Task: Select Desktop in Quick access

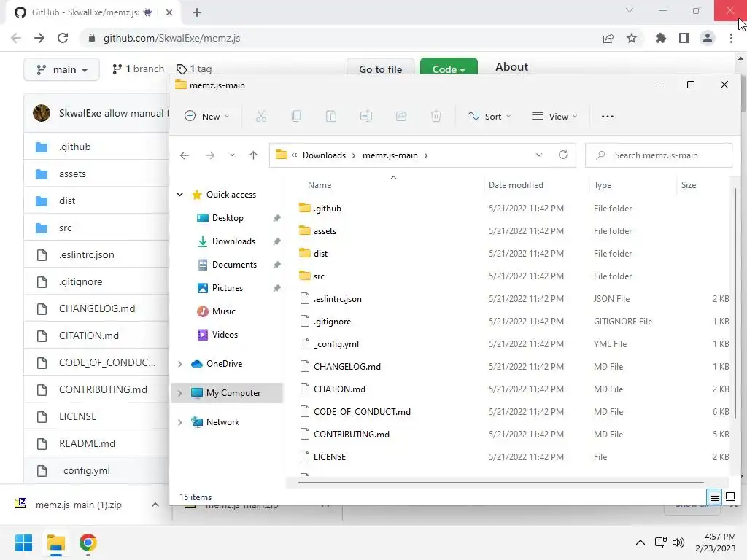Action: (228, 218)
